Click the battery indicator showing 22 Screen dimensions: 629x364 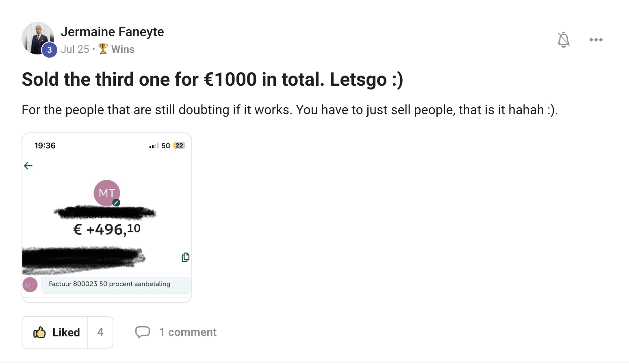(x=178, y=145)
